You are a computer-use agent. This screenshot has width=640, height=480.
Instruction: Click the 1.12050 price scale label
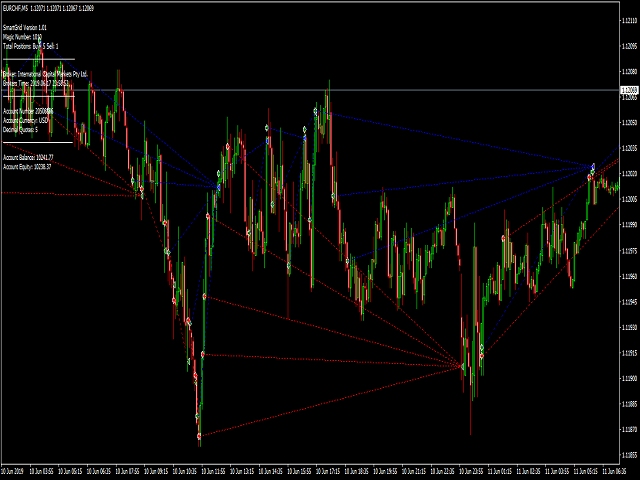pos(630,123)
